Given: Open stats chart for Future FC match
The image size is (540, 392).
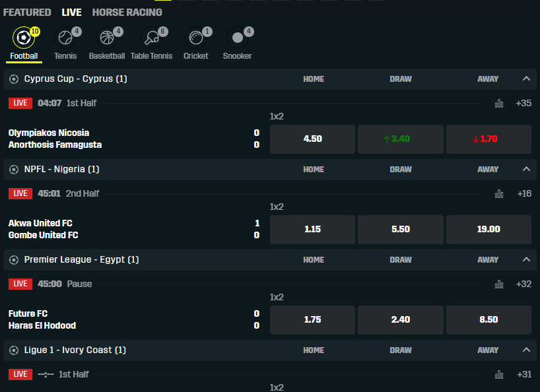Looking at the screenshot, I should tap(499, 284).
